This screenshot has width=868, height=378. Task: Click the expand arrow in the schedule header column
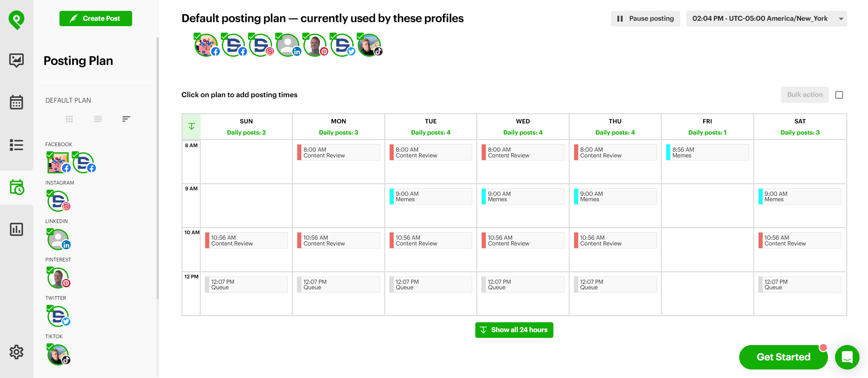(x=191, y=126)
